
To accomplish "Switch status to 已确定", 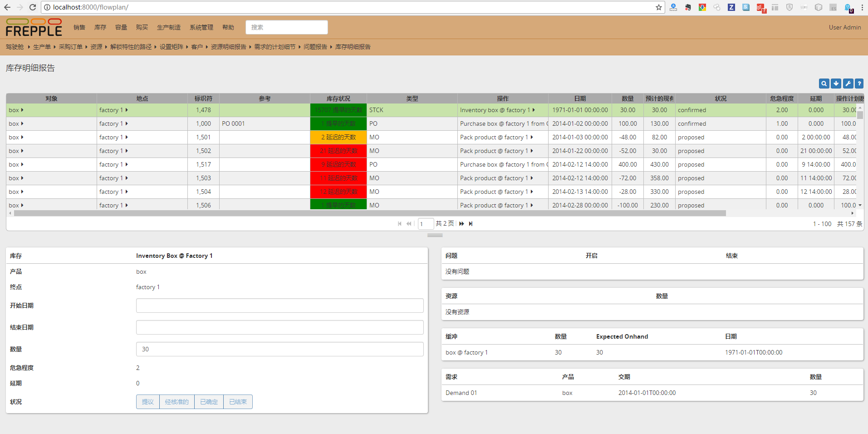I will (209, 402).
